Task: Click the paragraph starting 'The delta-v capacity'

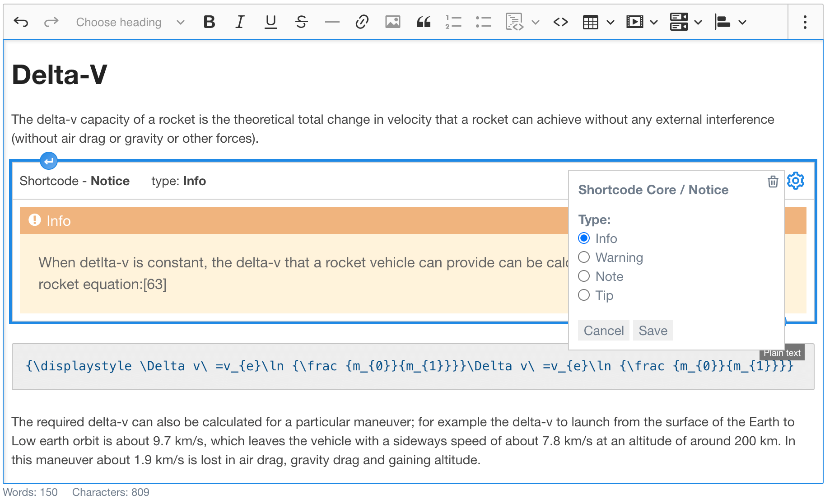Action: [393, 129]
